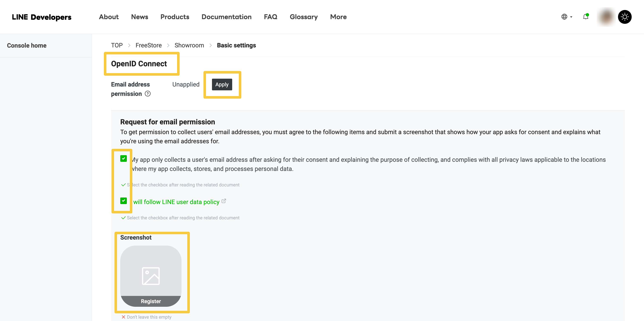Click external link icon beside data policy
Viewport: 644px width, 321px height.
[224, 201]
